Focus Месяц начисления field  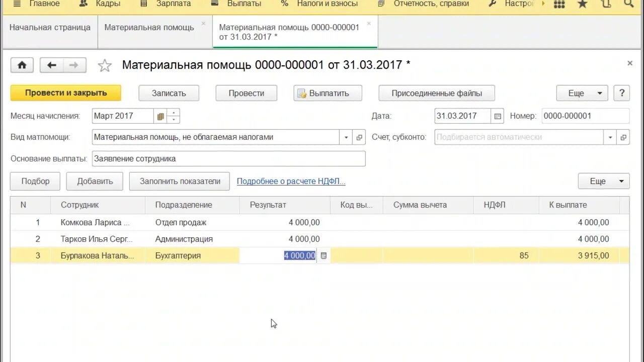(123, 116)
